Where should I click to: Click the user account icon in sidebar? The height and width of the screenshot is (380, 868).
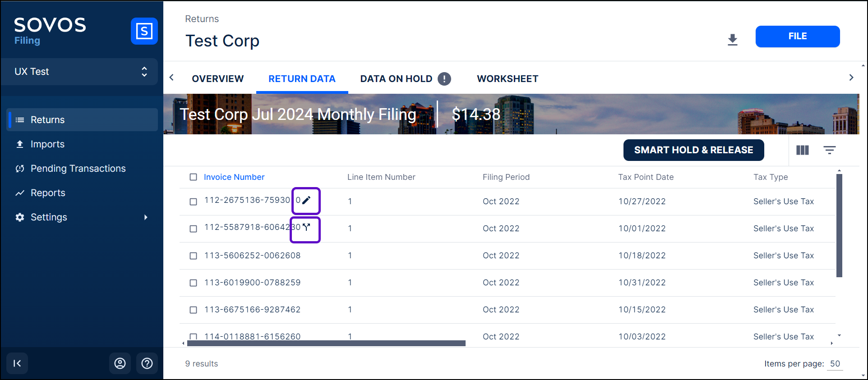120,363
